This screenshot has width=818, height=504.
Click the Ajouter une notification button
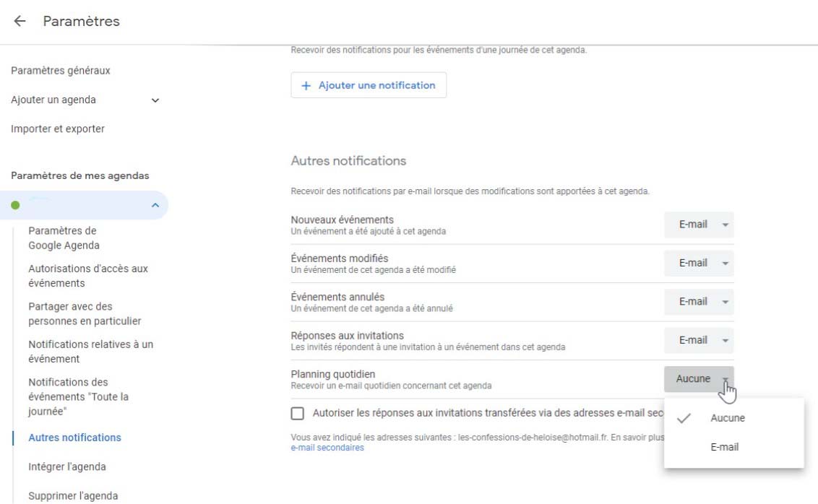click(x=369, y=85)
